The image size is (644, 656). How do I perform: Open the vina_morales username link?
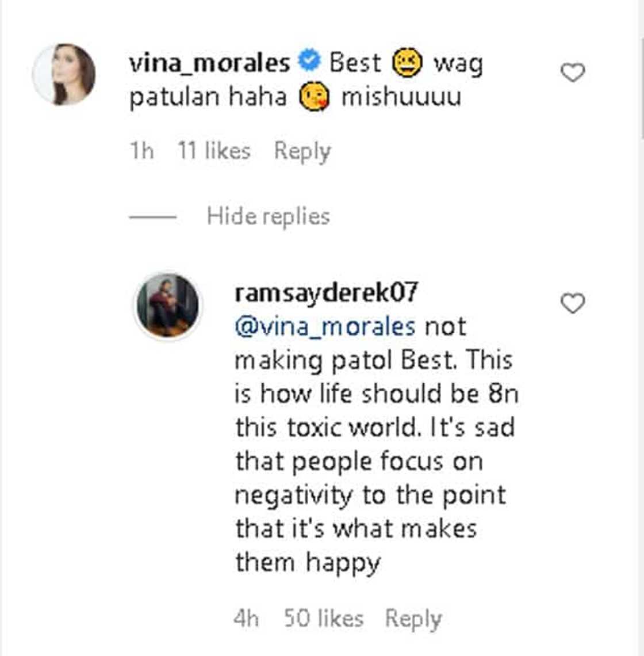(209, 63)
